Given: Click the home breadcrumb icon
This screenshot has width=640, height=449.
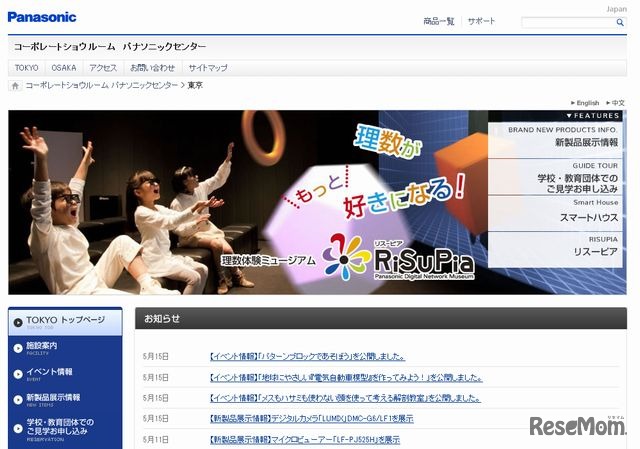Looking at the screenshot, I should (15, 86).
